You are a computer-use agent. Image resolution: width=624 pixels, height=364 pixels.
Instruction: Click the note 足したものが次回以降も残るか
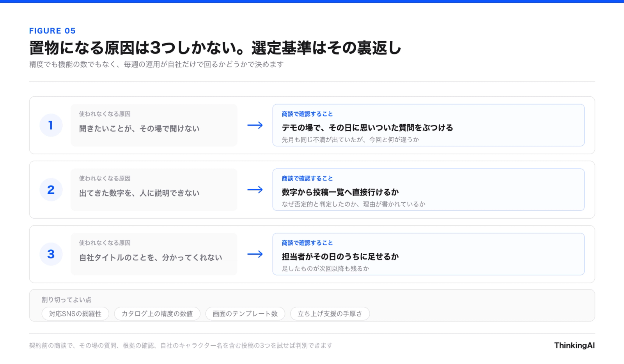point(325,269)
